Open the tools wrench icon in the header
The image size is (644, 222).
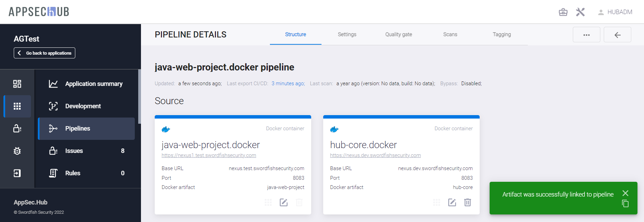tap(580, 12)
